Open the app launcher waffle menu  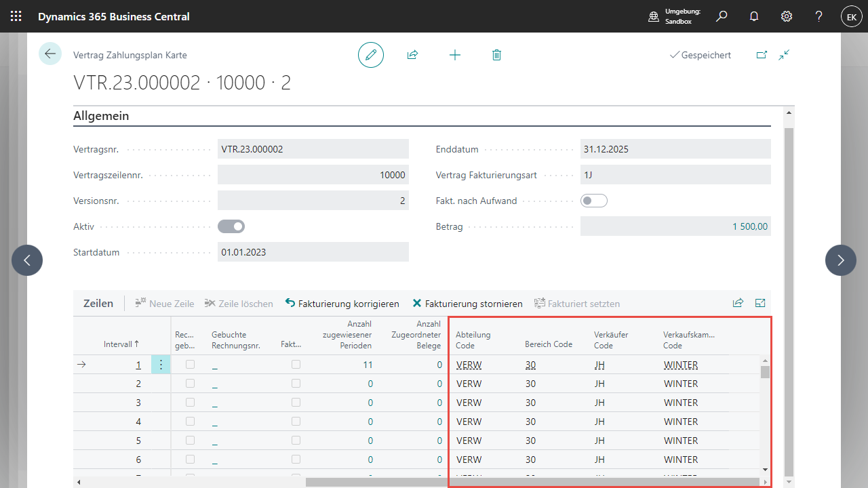click(x=16, y=16)
